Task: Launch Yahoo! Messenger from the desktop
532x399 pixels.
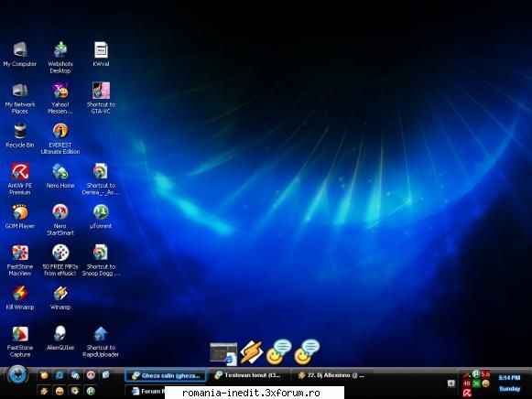Action: point(60,98)
